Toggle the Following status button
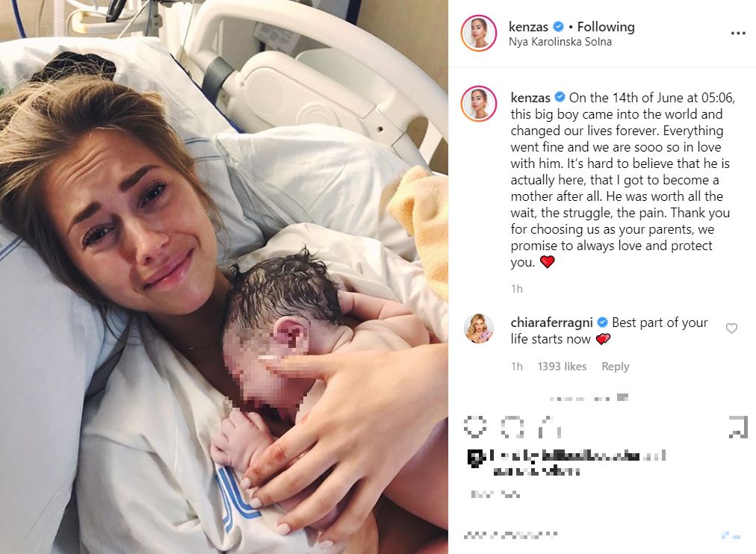Image resolution: width=756 pixels, height=554 pixels. pos(606,27)
